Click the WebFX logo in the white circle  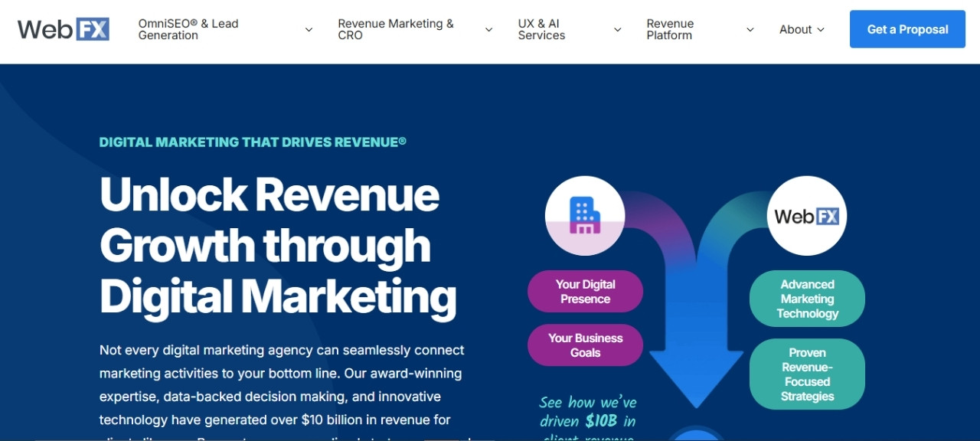pyautogui.click(x=807, y=216)
